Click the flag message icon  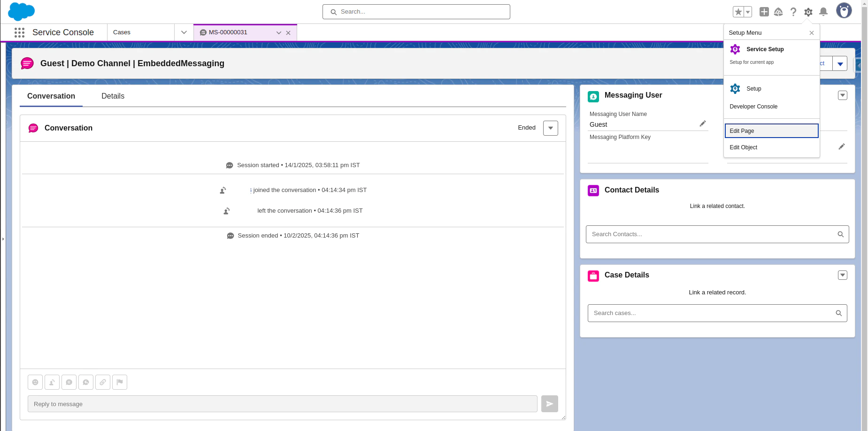(120, 382)
